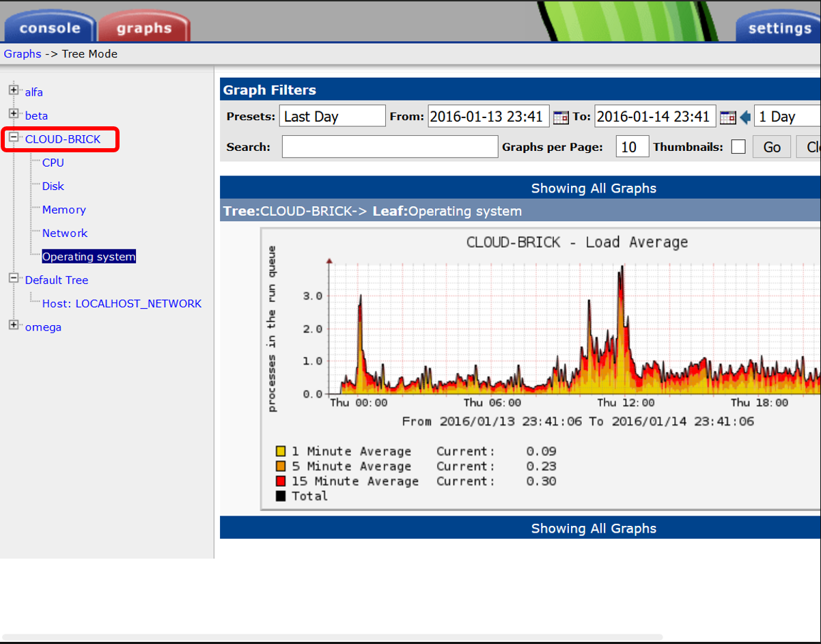The height and width of the screenshot is (644, 821).
Task: Click the Presets: label
Action: pos(251,117)
